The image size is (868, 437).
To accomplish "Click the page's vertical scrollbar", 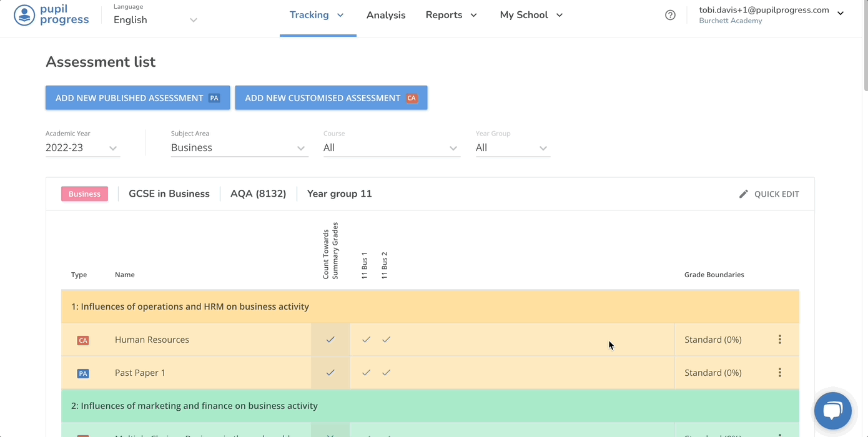I will pyautogui.click(x=864, y=47).
